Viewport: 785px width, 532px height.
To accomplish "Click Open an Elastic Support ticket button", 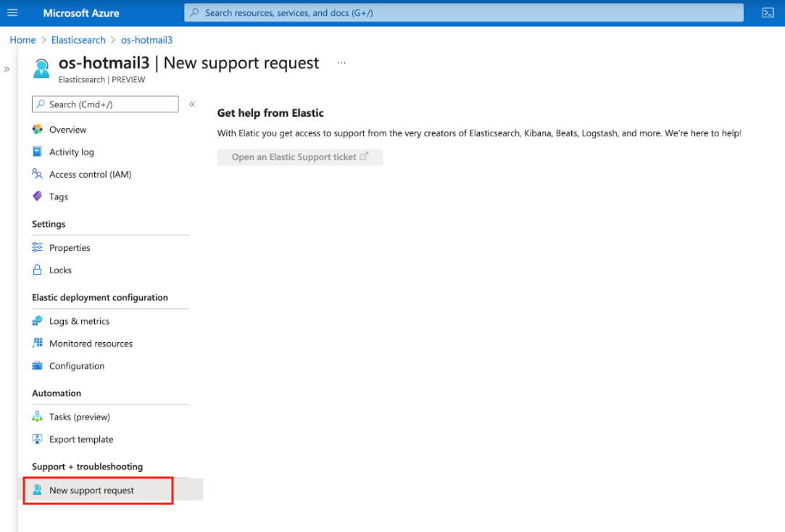I will [x=299, y=157].
